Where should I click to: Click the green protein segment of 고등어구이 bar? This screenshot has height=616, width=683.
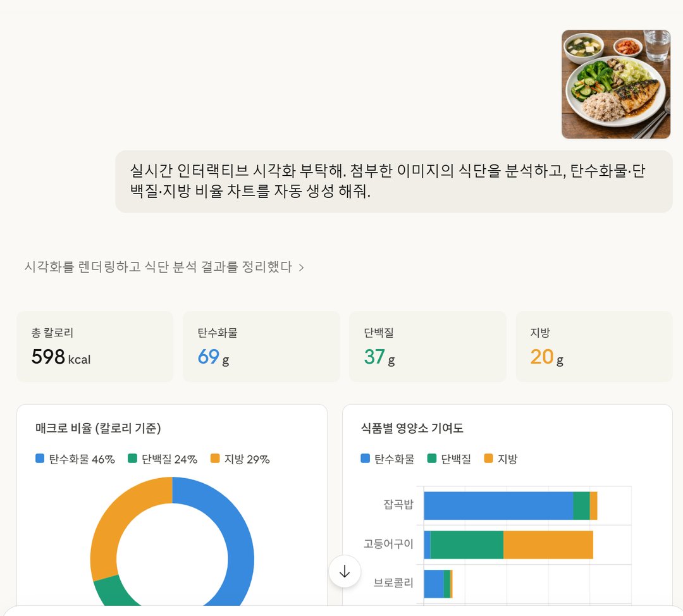[x=467, y=545]
